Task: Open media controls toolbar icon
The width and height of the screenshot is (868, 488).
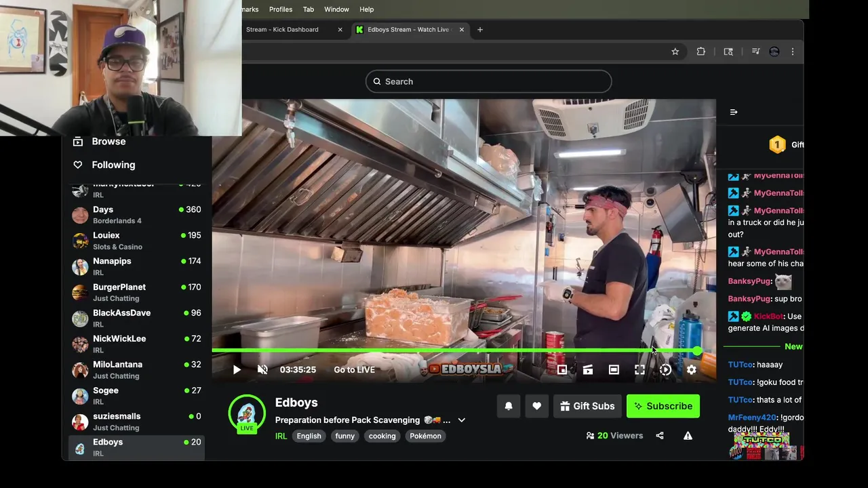Action: pyautogui.click(x=755, y=52)
